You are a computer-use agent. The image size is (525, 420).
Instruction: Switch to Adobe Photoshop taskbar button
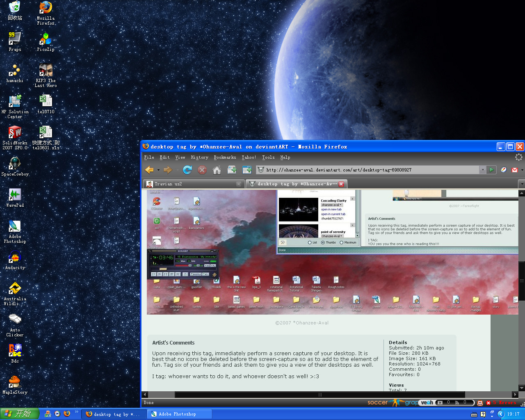pos(180,414)
